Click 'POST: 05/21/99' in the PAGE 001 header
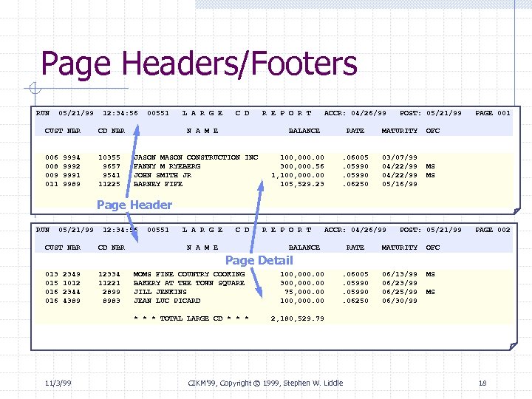The image size is (532, 399). click(x=431, y=113)
